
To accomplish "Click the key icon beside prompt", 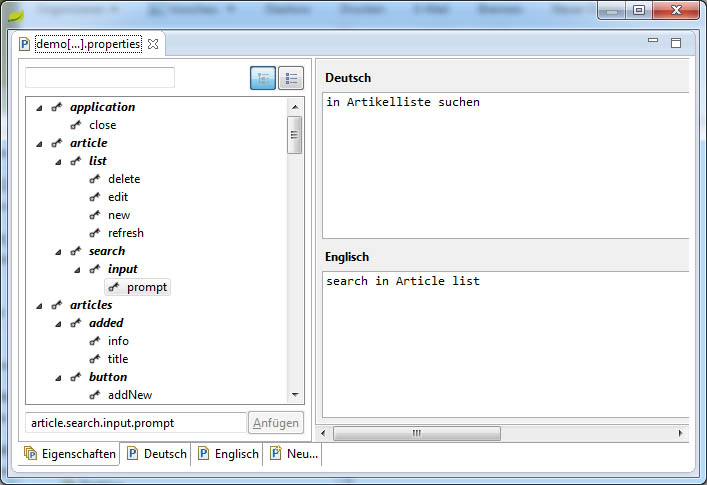I will (x=114, y=288).
